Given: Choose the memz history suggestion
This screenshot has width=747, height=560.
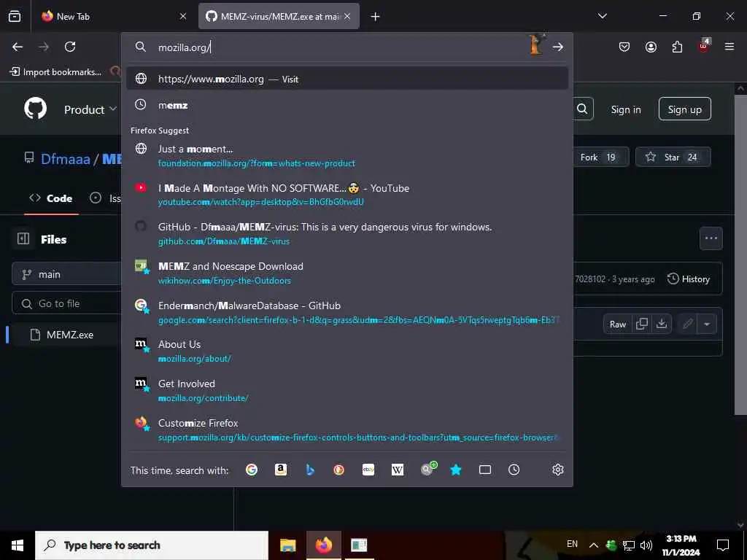Looking at the screenshot, I should [x=347, y=105].
